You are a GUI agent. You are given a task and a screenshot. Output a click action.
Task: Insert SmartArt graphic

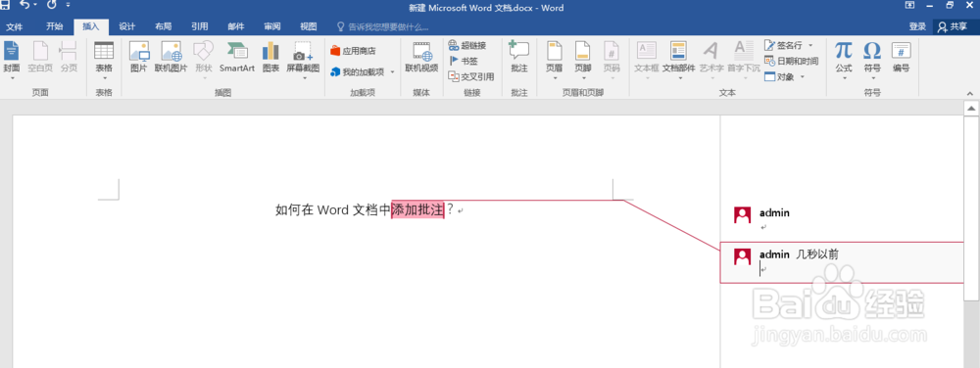coord(237,57)
